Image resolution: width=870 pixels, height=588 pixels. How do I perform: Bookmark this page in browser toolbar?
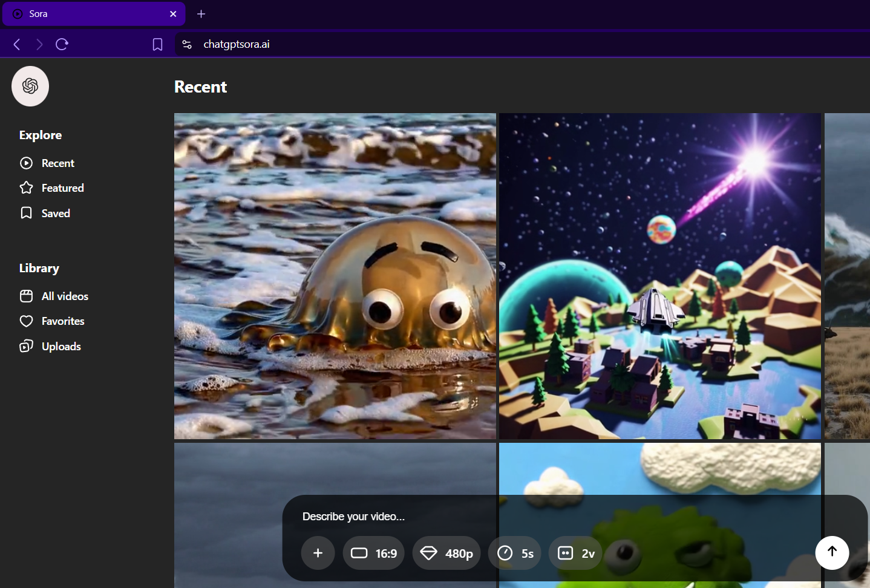(157, 44)
